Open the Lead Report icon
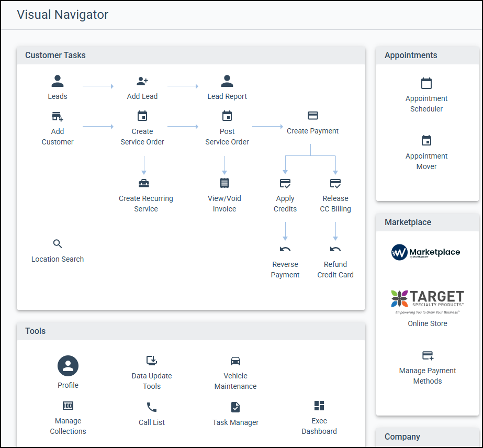Image resolution: width=483 pixels, height=448 pixels. pyautogui.click(x=227, y=81)
